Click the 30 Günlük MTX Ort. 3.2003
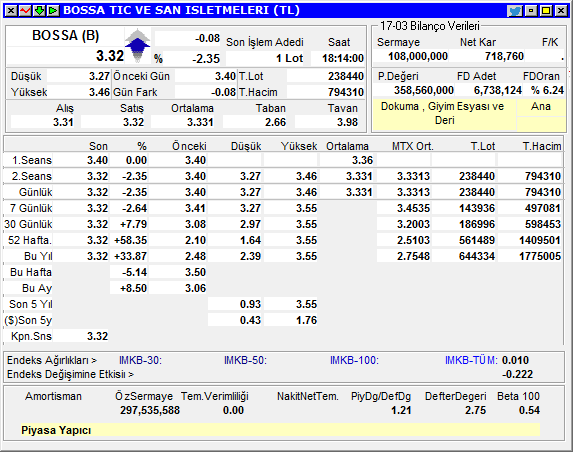This screenshot has height=452, width=573. [413, 224]
